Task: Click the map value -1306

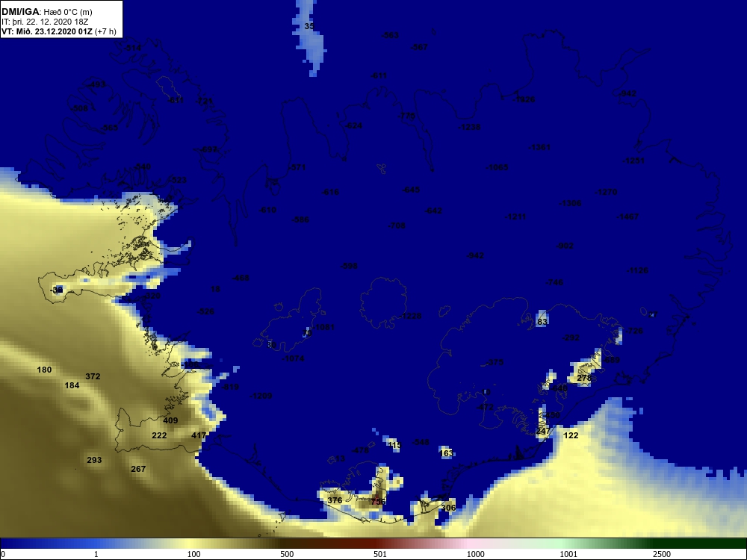Action: (570, 203)
